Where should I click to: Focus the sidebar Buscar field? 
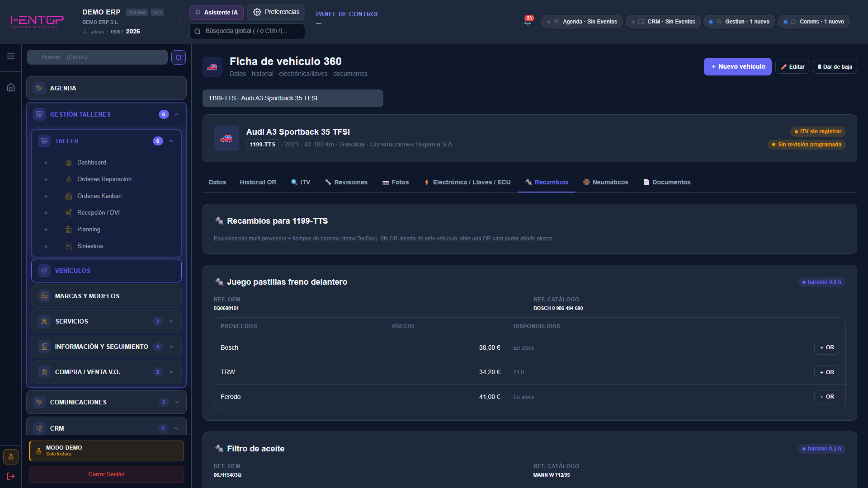[x=97, y=57]
